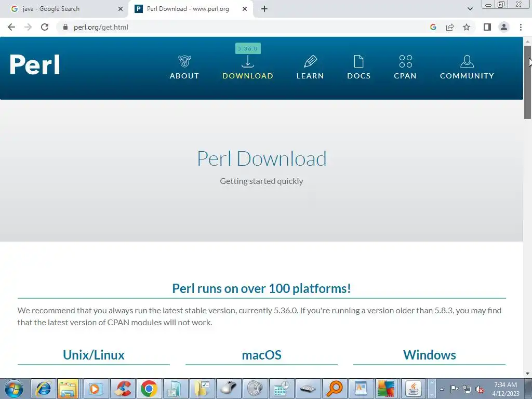Image resolution: width=532 pixels, height=399 pixels.
Task: Open the About page camel icon
Action: tap(184, 61)
